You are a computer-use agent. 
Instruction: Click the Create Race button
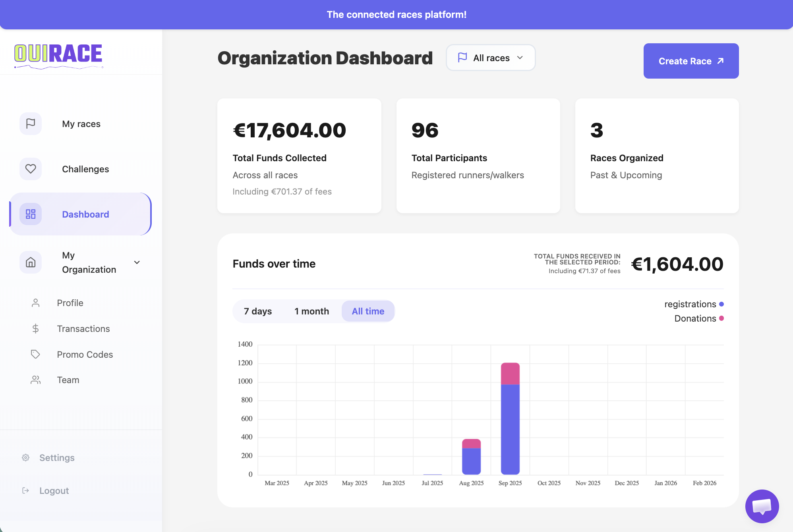coord(691,61)
